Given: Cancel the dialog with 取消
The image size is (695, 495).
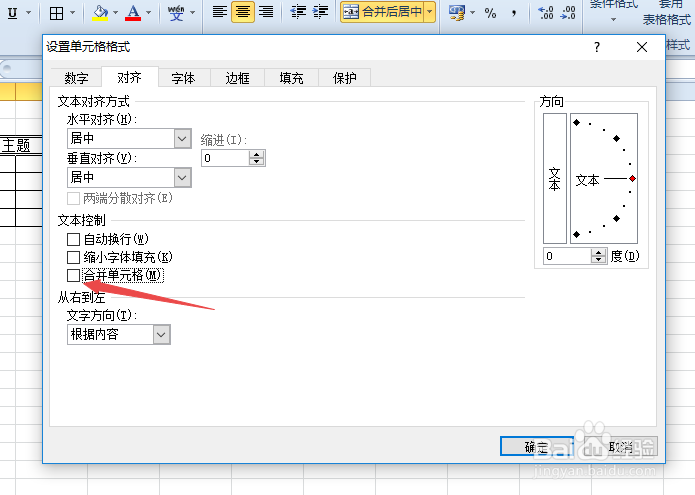Looking at the screenshot, I should pyautogui.click(x=621, y=447).
